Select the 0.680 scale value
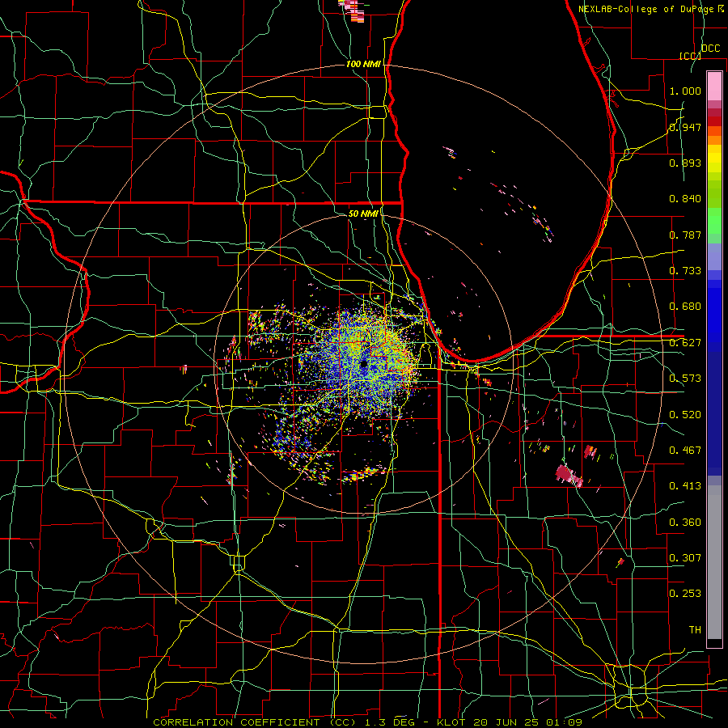 coord(685,307)
